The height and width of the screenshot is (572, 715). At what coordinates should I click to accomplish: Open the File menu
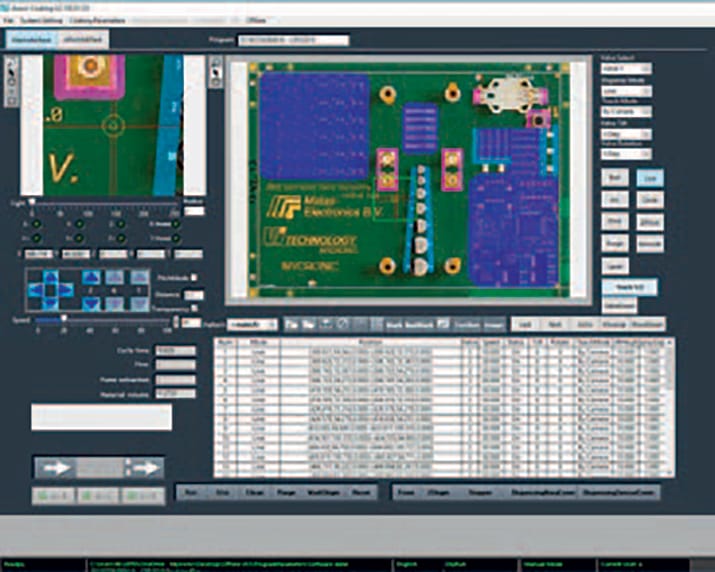pos(10,20)
